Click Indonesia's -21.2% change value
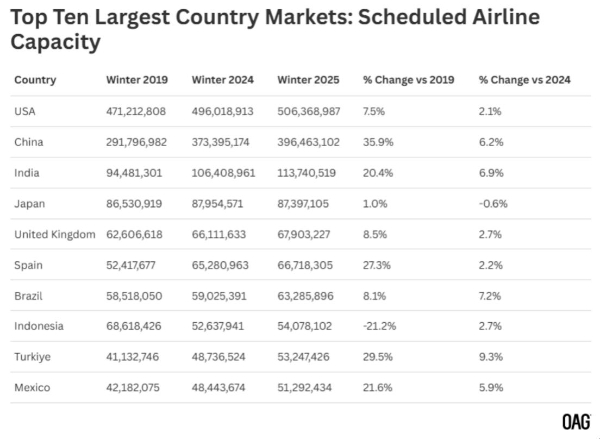Image resolution: width=600 pixels, height=440 pixels. coord(381,327)
